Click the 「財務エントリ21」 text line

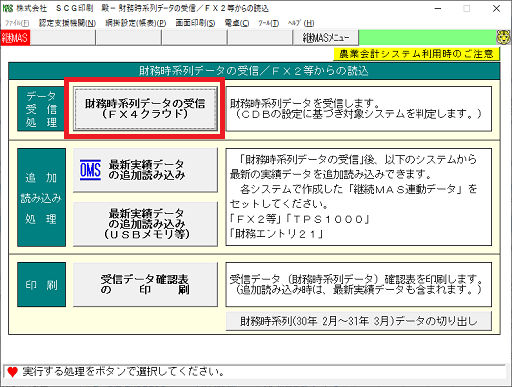coord(276,234)
